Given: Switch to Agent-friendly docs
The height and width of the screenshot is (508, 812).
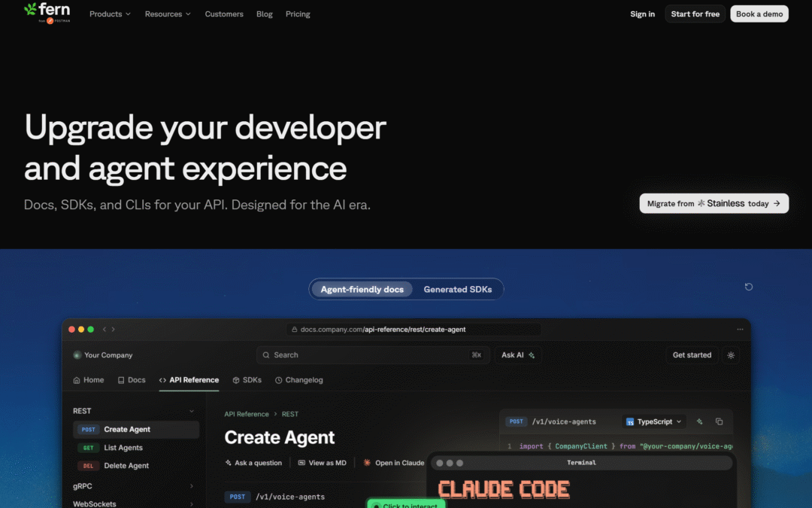Looking at the screenshot, I should tap(362, 289).
